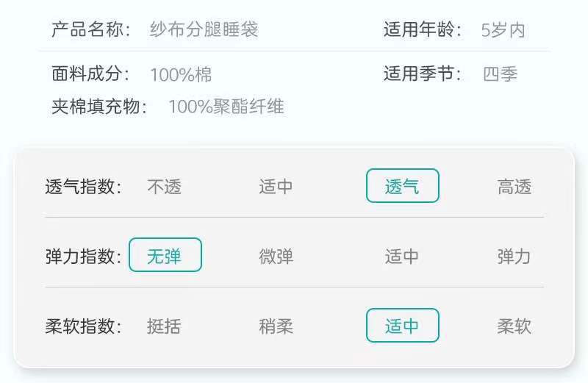
Task: Click the 5岁内 age value
Action: tap(503, 30)
